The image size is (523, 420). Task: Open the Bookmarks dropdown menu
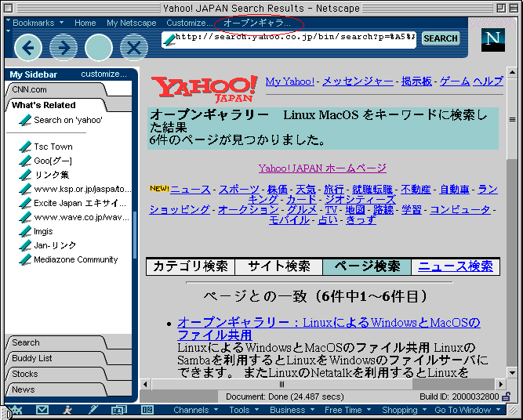click(x=38, y=23)
